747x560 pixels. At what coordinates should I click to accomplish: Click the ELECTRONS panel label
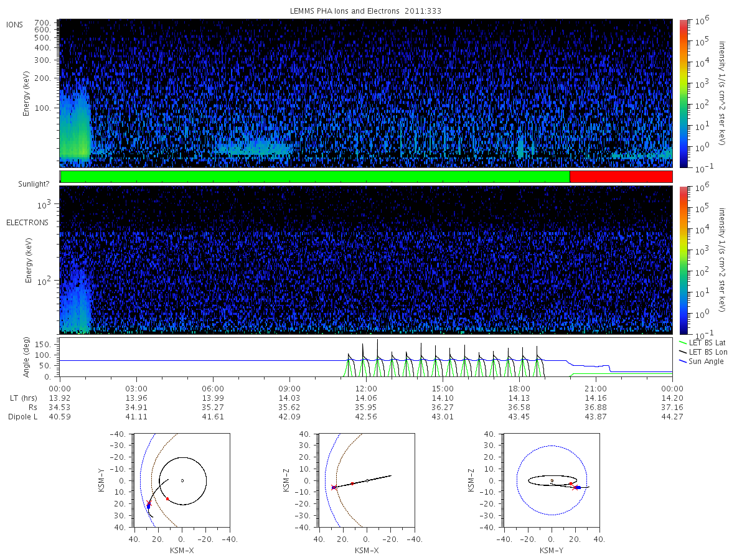[x=27, y=222]
